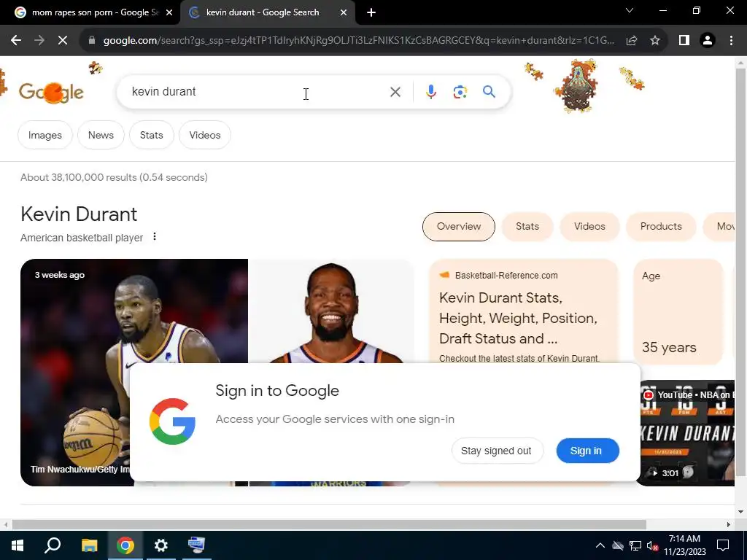
Task: Start voice search with the microphone
Action: pos(430,91)
